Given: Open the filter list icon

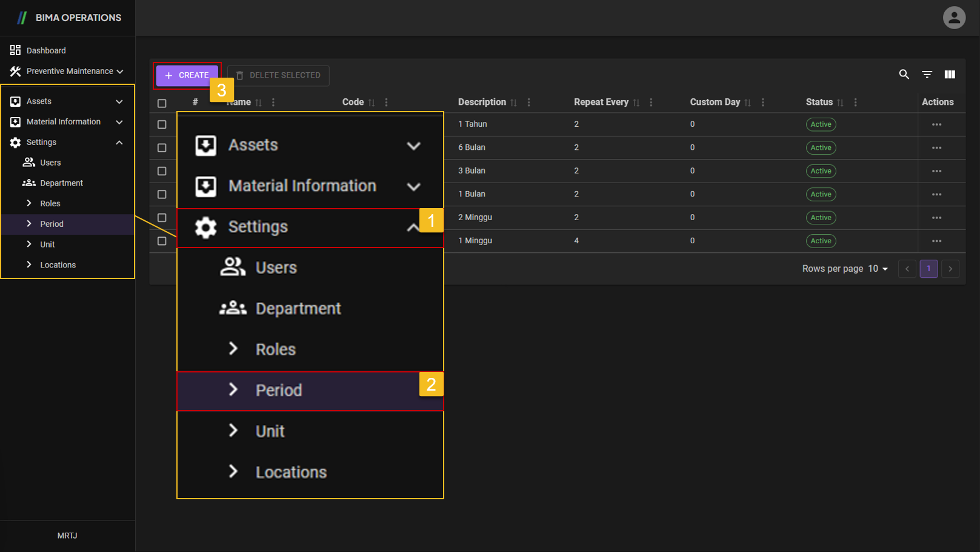Looking at the screenshot, I should pyautogui.click(x=927, y=75).
